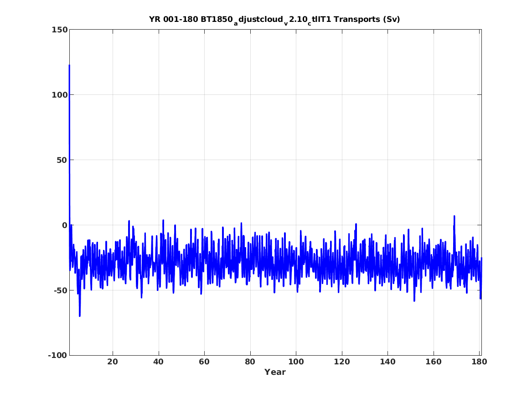Click the x-axis tick label '120'
Image resolution: width=532 pixels, height=399 pixels.
(341, 362)
